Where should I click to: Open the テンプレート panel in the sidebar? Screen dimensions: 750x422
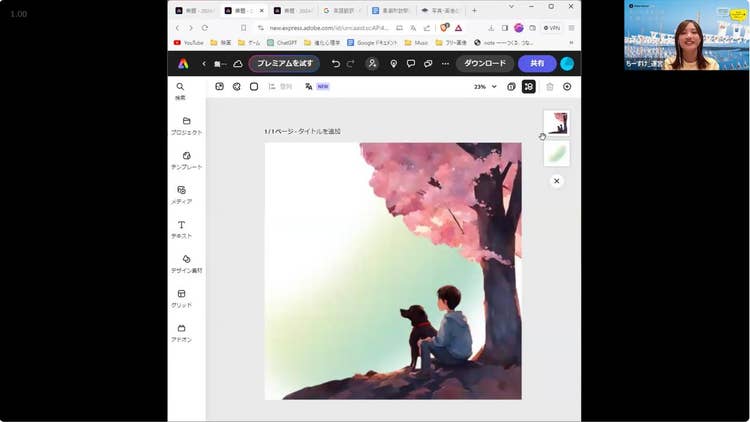tap(187, 160)
